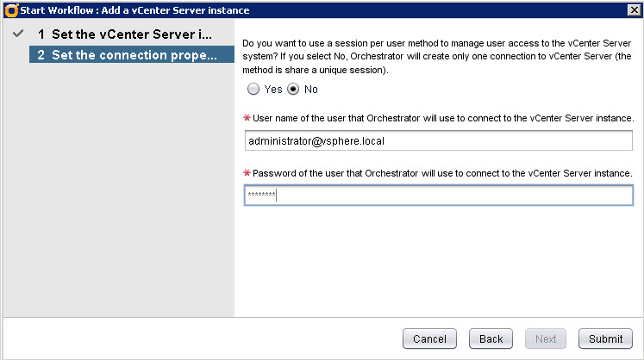Screen dimensions: 644x360
Task: Click the greyed-out Next button
Action: [x=546, y=338]
